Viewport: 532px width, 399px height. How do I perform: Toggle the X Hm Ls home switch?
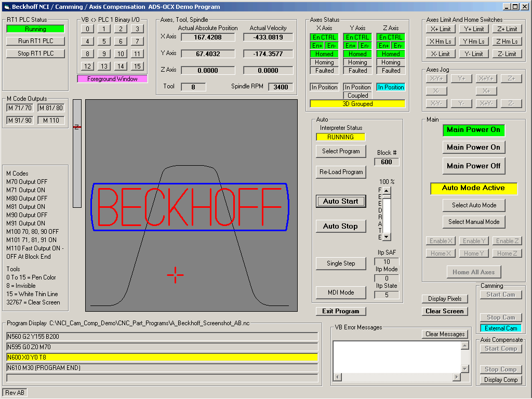coord(441,42)
